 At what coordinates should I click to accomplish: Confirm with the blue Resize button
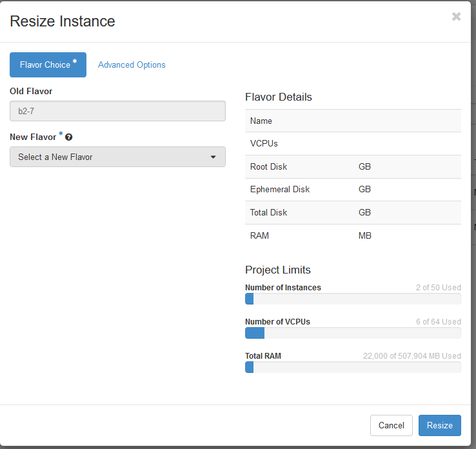click(439, 425)
